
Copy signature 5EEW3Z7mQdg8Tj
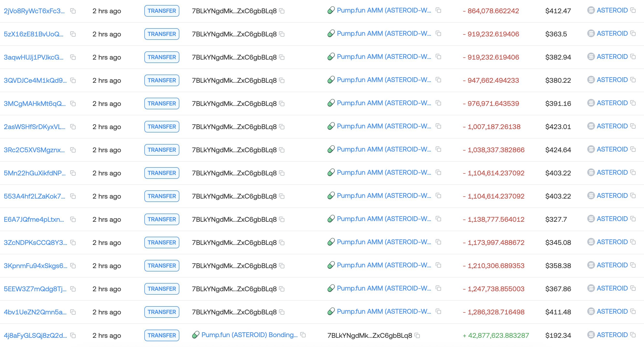point(73,289)
